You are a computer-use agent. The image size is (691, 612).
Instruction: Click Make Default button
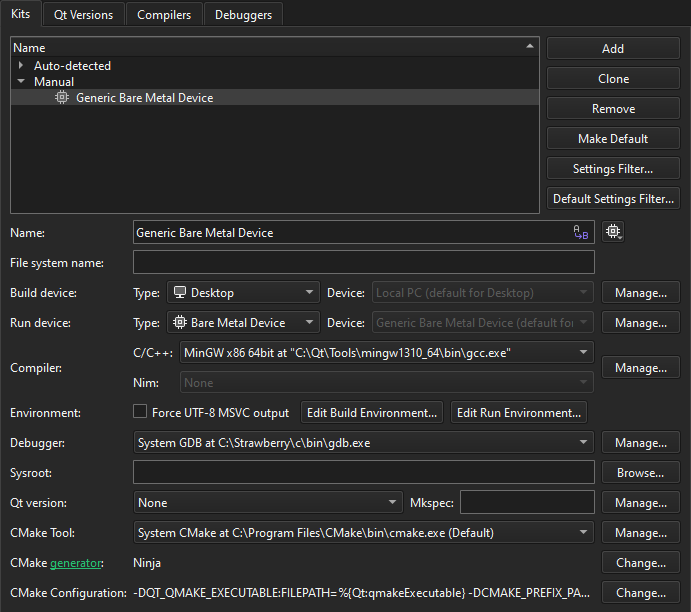coord(613,139)
